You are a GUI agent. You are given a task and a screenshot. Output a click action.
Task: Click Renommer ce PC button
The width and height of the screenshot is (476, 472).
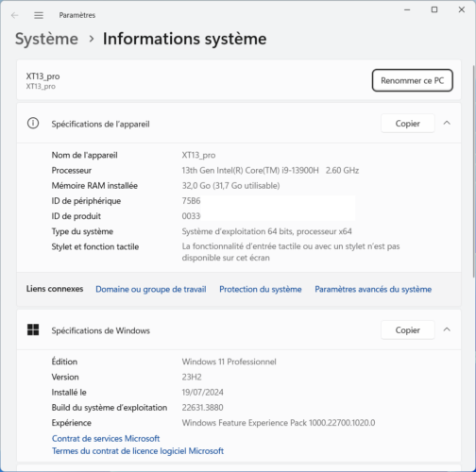(x=413, y=80)
